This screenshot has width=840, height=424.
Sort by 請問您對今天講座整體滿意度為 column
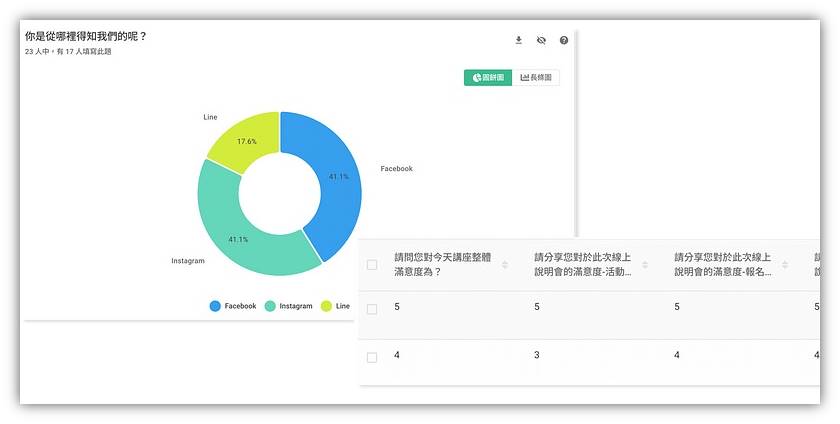505,265
